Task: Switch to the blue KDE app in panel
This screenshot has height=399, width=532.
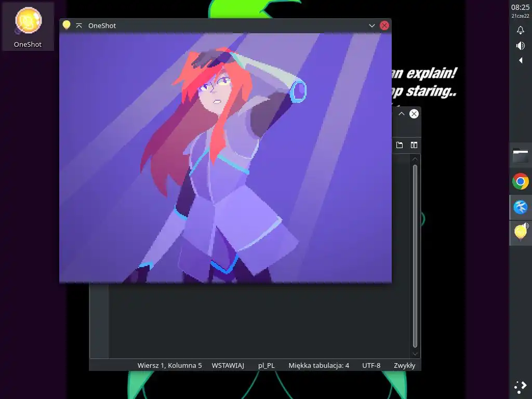Action: [x=521, y=207]
